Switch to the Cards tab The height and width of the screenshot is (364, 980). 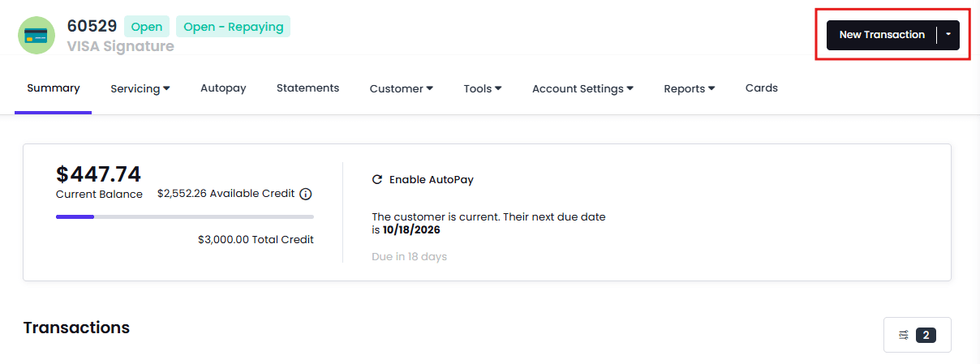click(x=762, y=88)
